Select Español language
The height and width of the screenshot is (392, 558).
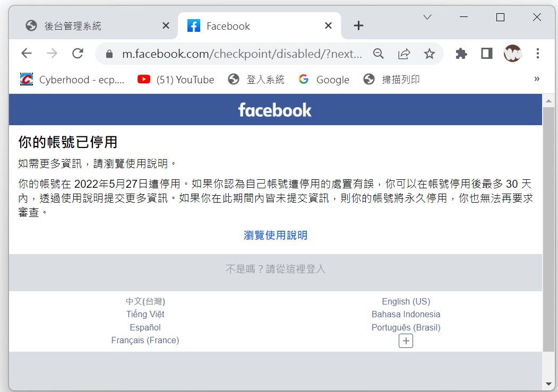tap(145, 327)
